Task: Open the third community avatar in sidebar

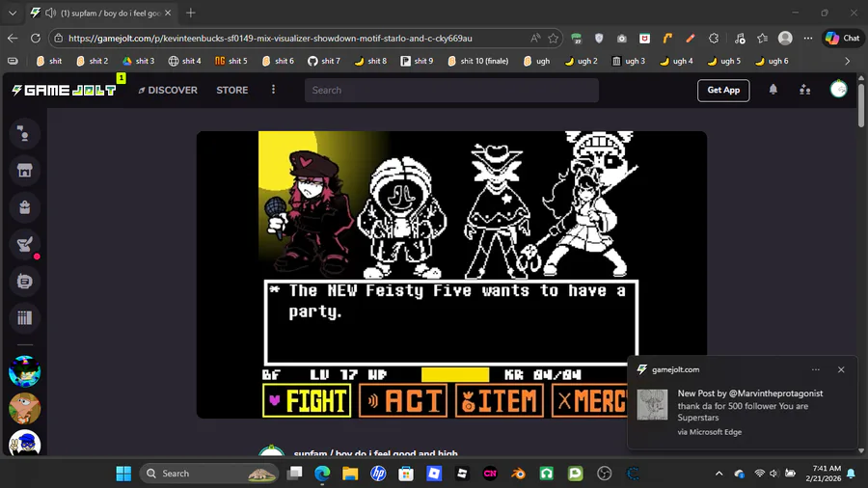Action: [x=24, y=443]
